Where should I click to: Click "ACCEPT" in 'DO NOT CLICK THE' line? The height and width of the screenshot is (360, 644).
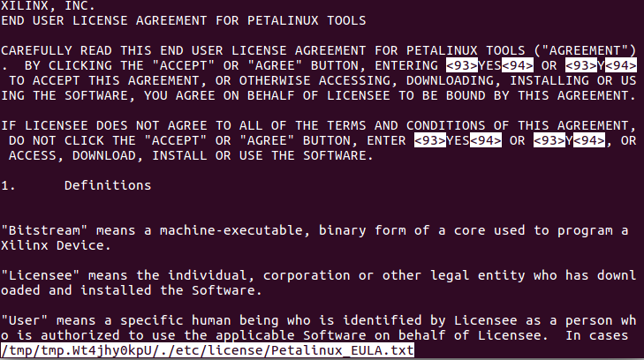[176, 140]
